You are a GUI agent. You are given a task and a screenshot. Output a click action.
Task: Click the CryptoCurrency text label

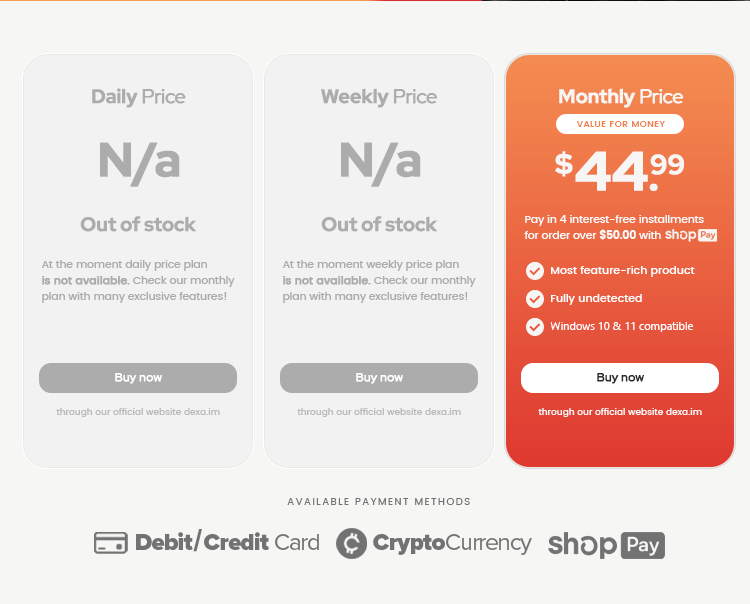452,544
